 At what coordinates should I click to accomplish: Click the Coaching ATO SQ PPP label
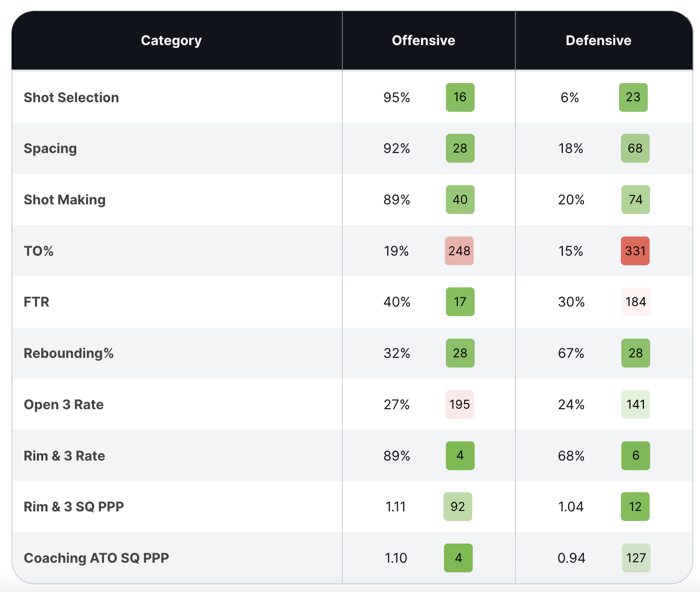[x=96, y=558]
